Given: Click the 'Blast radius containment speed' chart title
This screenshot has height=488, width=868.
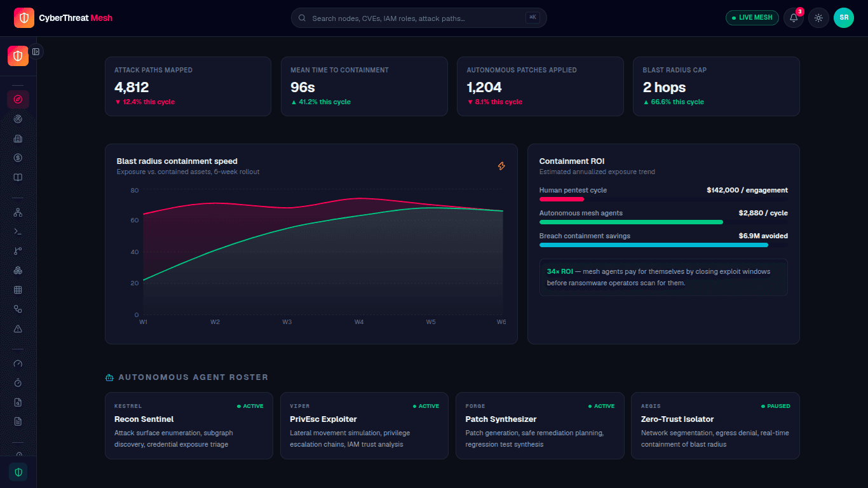Looking at the screenshot, I should pyautogui.click(x=177, y=161).
